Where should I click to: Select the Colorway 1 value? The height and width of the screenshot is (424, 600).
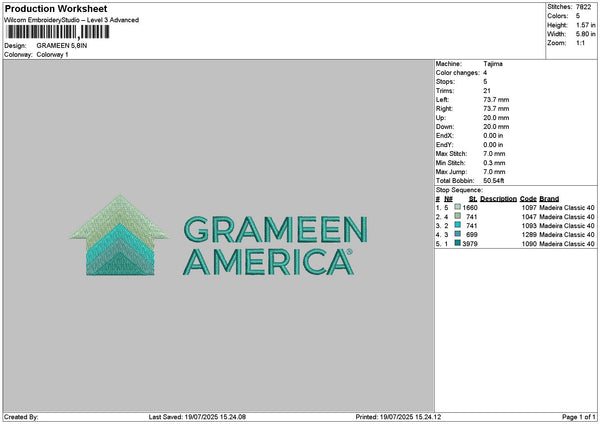(52, 55)
